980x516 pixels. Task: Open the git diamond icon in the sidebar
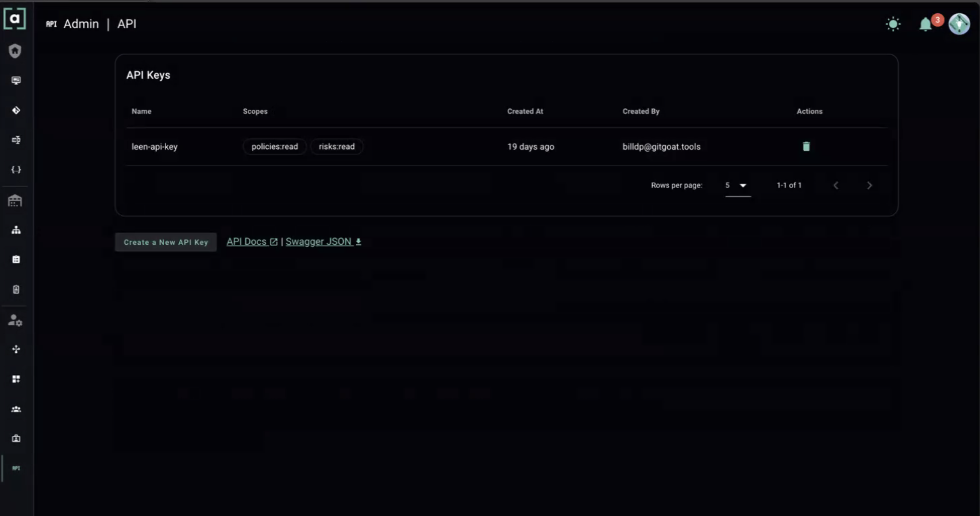16,110
